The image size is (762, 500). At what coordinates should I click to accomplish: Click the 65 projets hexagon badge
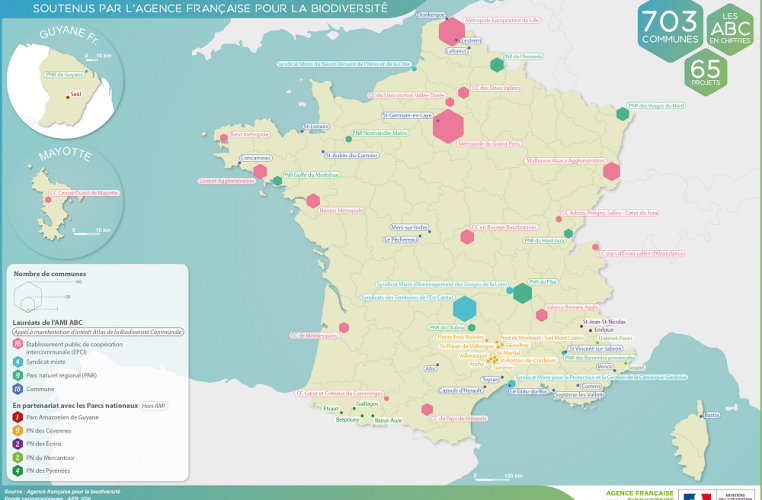[706, 72]
